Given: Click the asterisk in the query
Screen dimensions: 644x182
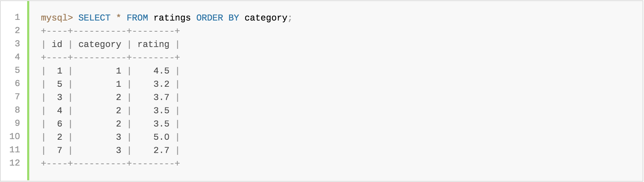Looking at the screenshot, I should pos(119,18).
